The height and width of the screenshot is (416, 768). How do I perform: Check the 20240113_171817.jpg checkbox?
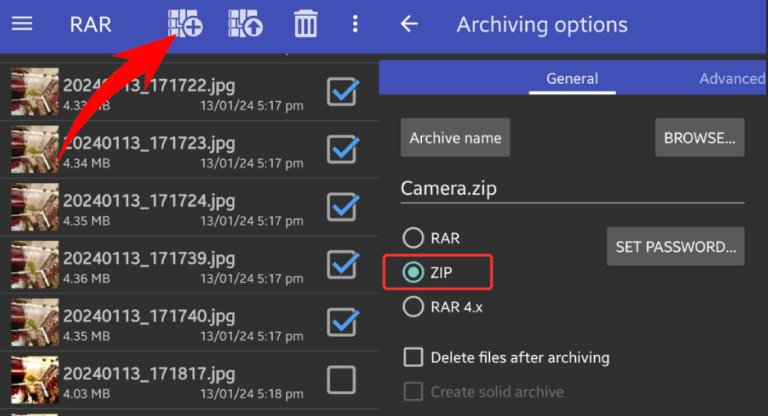click(341, 380)
